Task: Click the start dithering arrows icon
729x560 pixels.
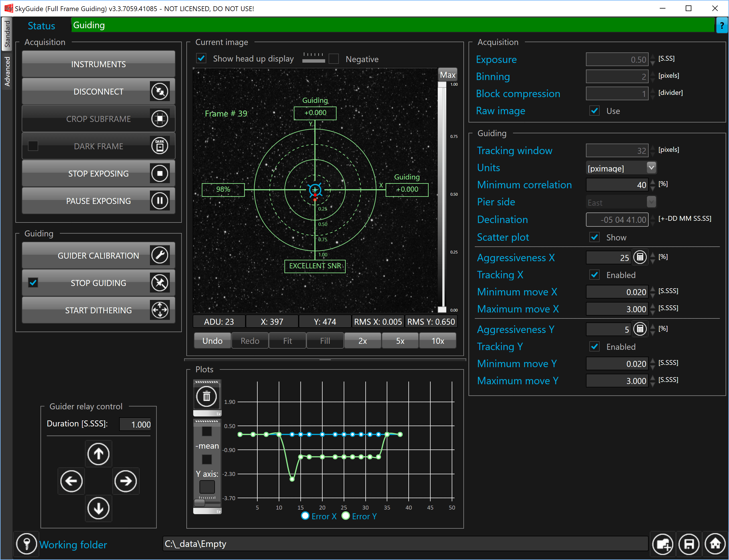Action: coord(160,310)
